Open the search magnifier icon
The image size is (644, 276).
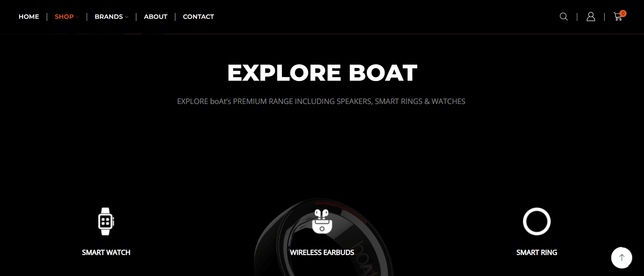click(x=564, y=16)
